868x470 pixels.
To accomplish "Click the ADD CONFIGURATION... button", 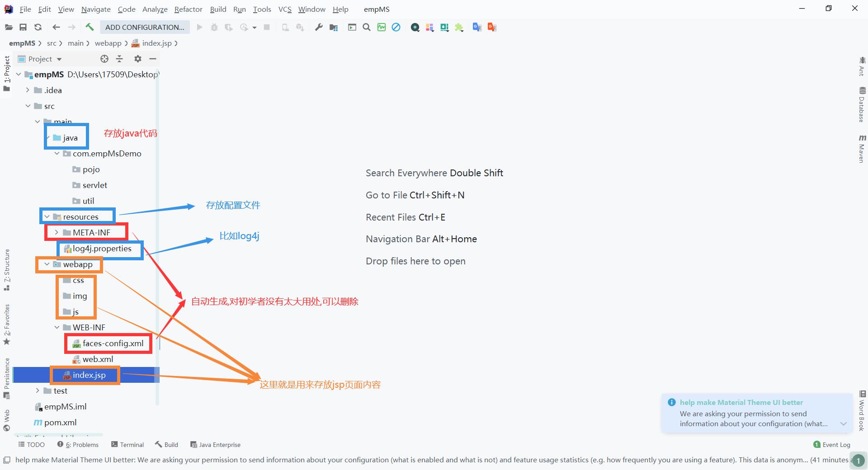I will (x=145, y=27).
